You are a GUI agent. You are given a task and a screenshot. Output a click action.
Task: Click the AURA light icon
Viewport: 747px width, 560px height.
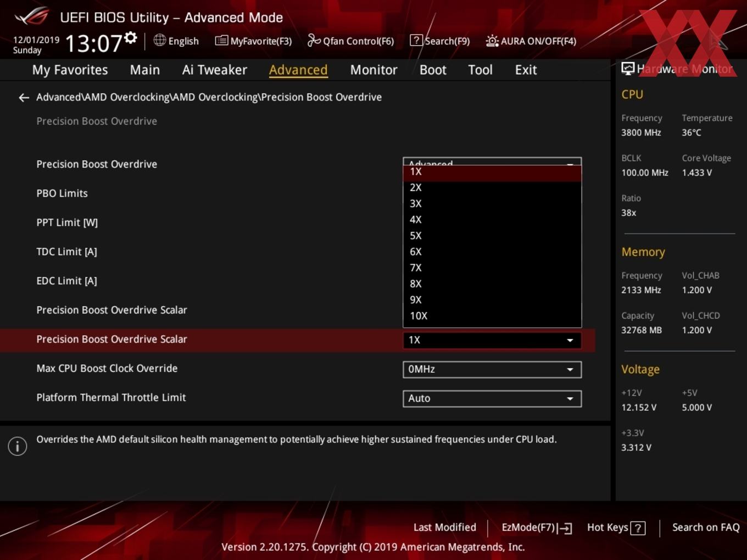point(492,41)
